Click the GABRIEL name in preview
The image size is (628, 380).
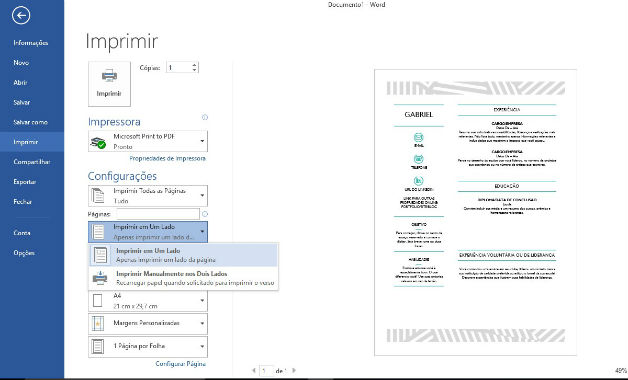[419, 115]
